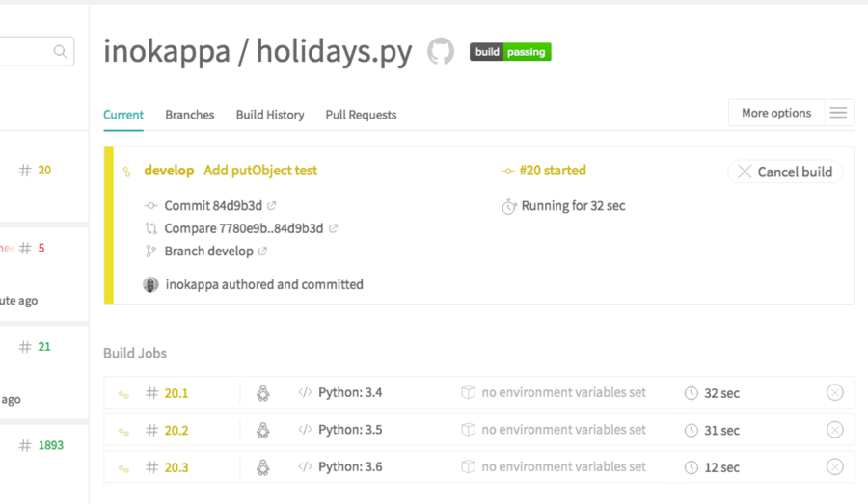This screenshot has height=504, width=868.
Task: Click the env cube icon in job 20.3 row
Action: tap(469, 466)
